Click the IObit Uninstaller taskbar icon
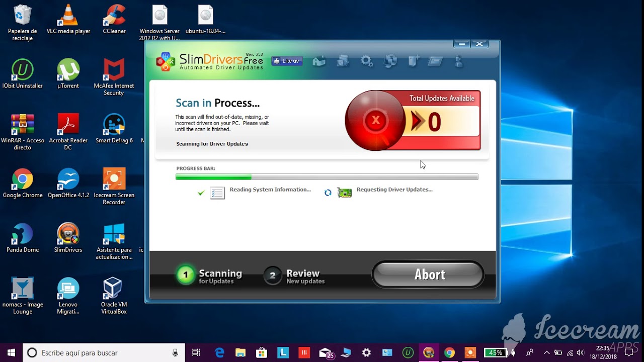 (408, 352)
